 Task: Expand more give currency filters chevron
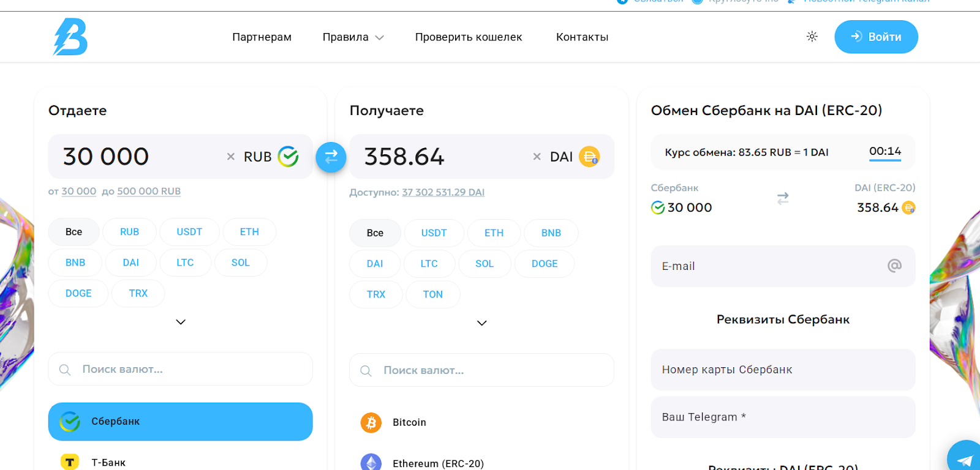point(181,322)
